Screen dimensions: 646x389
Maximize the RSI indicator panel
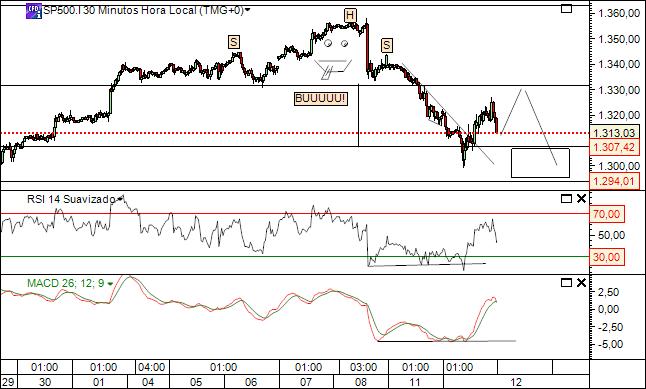pos(566,199)
